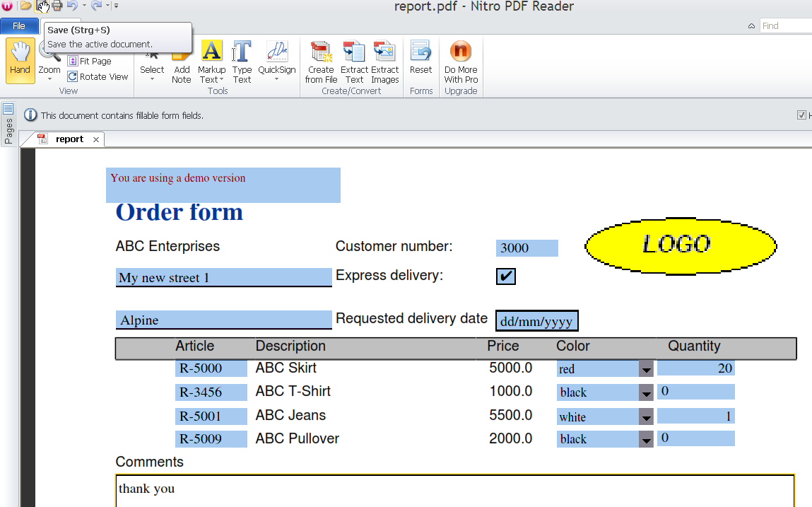Collapse the ribbon with the chevron

pos(751,26)
